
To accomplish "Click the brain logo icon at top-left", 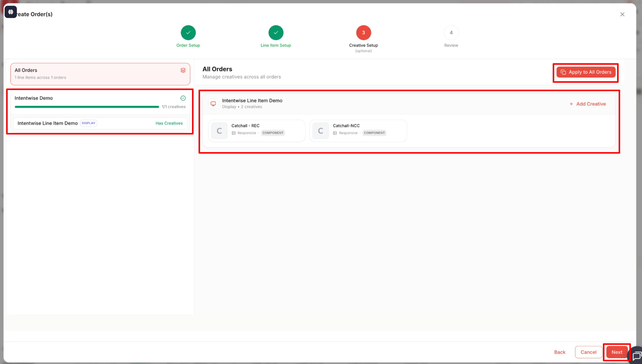I will tap(11, 12).
